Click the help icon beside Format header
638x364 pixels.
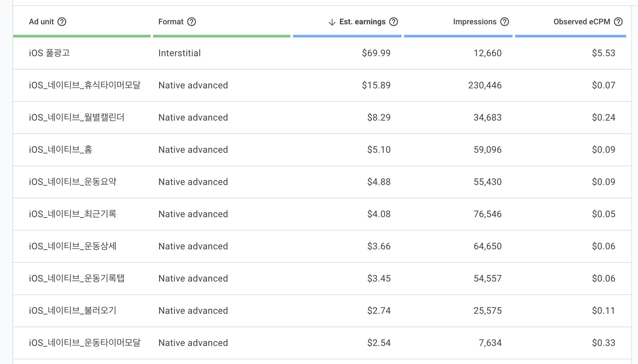coord(192,22)
